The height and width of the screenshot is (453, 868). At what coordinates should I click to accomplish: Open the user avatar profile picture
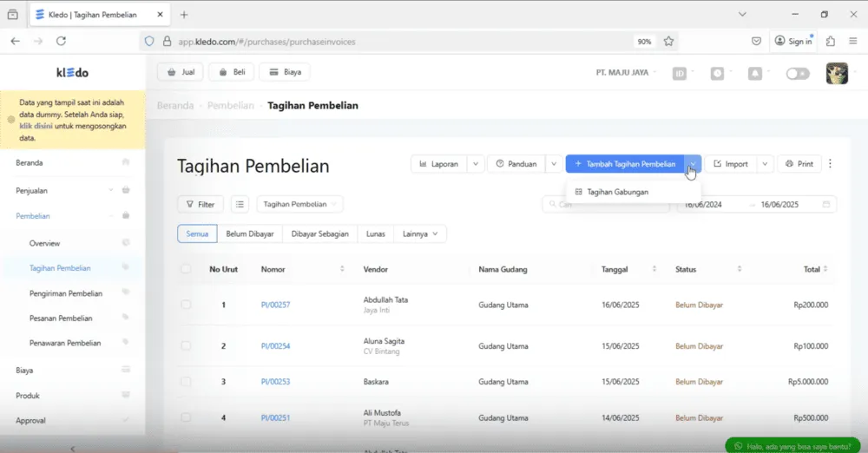[x=837, y=73]
